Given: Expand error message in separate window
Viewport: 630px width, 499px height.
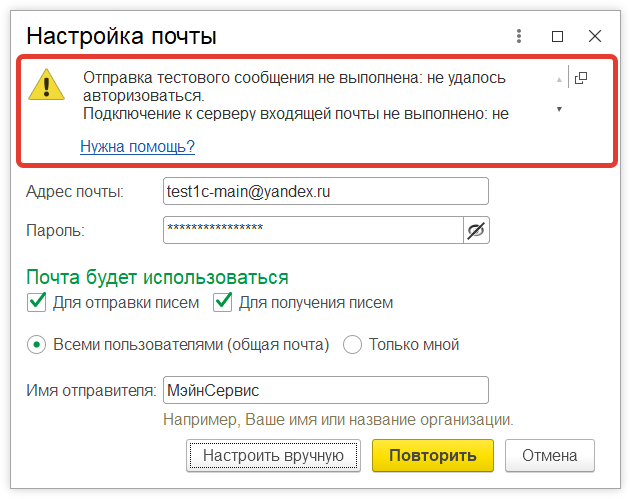Looking at the screenshot, I should 580,78.
